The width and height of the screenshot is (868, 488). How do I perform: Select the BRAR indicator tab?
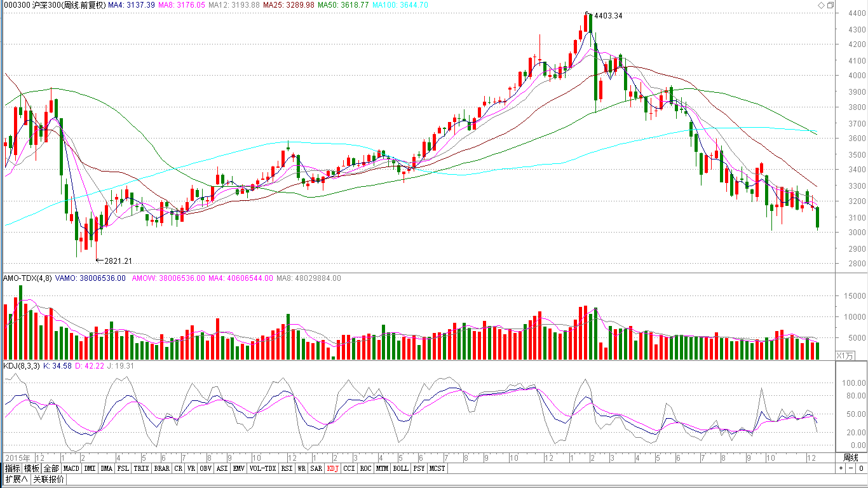pos(162,468)
